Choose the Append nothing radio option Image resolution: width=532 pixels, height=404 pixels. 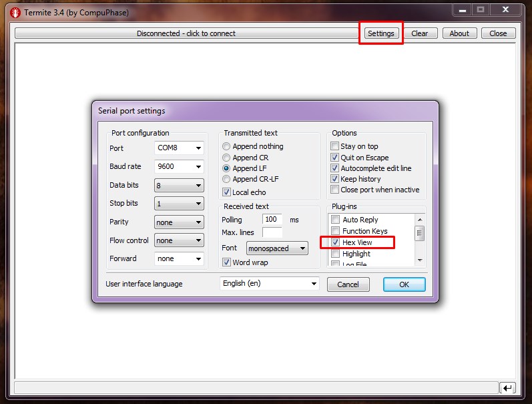227,146
